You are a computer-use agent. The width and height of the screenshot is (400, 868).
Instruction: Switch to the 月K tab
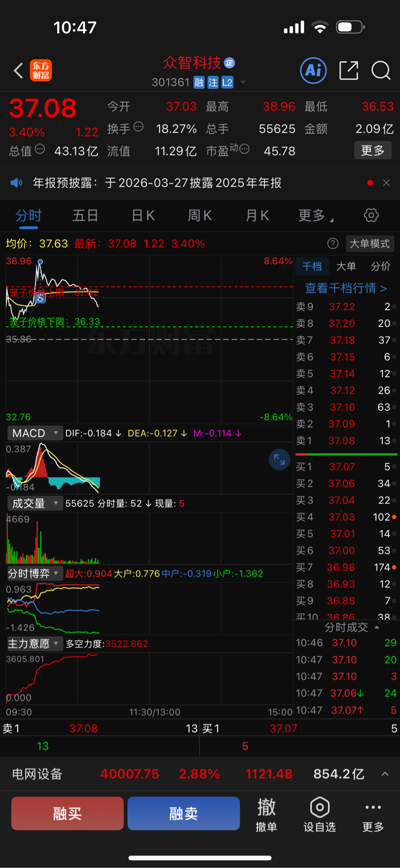click(x=257, y=215)
